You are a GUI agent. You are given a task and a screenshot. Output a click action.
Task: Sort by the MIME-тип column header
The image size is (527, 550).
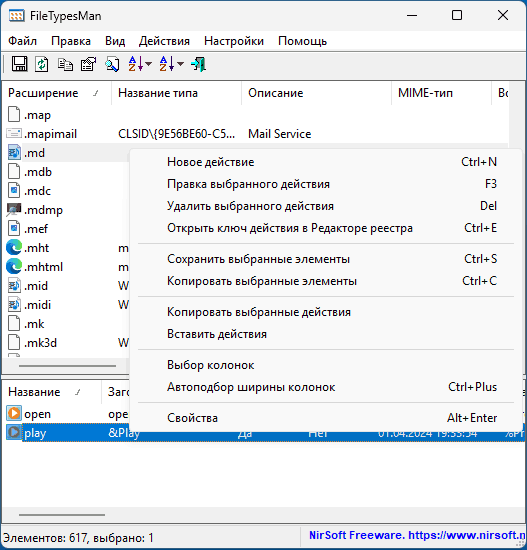pyautogui.click(x=441, y=93)
